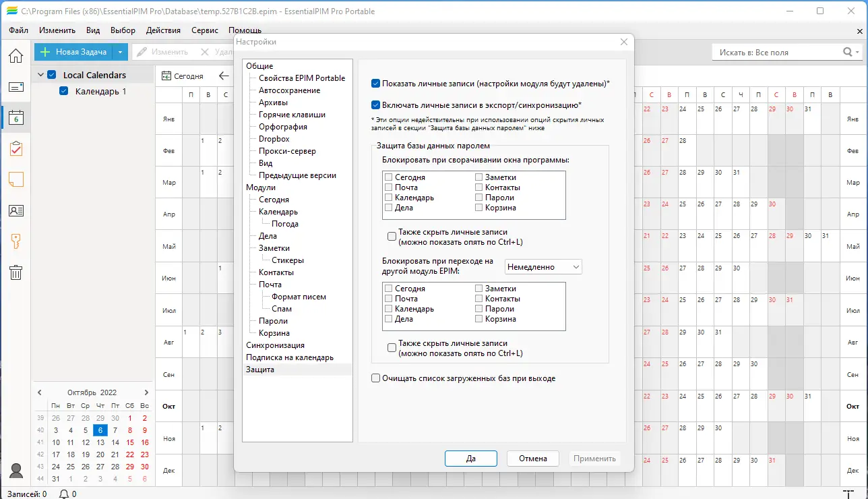Click Октябрь 2022 mini calendar header
This screenshot has height=499, width=868.
click(92, 392)
